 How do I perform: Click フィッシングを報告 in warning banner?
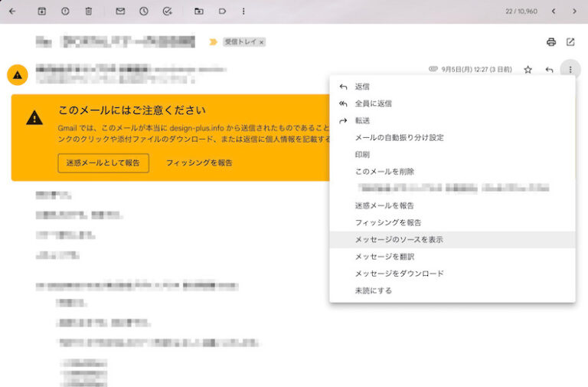(x=199, y=163)
